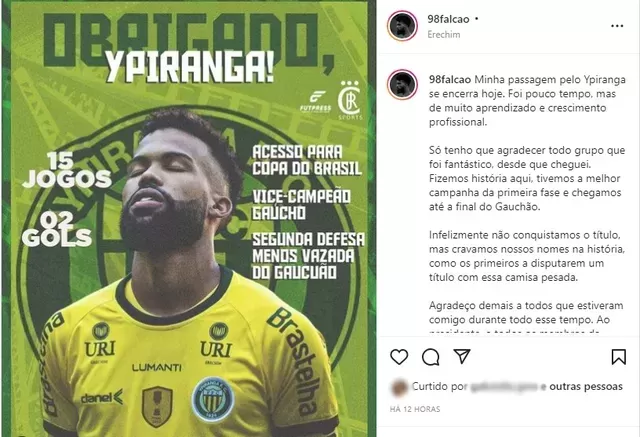Open 98falcao username in caption text
The height and width of the screenshot is (437, 640).
point(450,80)
